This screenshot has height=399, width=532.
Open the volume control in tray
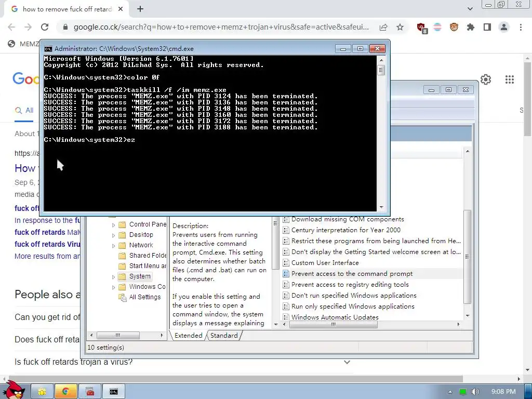[x=475, y=392]
